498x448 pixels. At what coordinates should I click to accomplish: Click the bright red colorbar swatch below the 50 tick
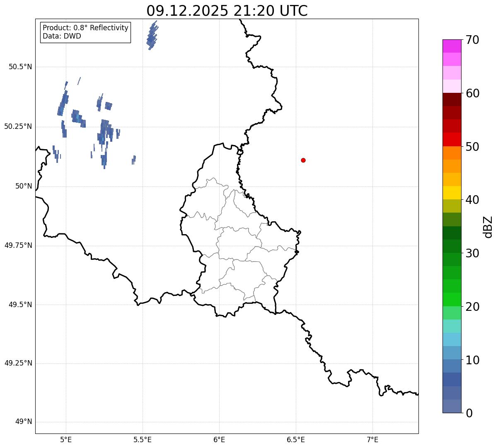coord(452,139)
